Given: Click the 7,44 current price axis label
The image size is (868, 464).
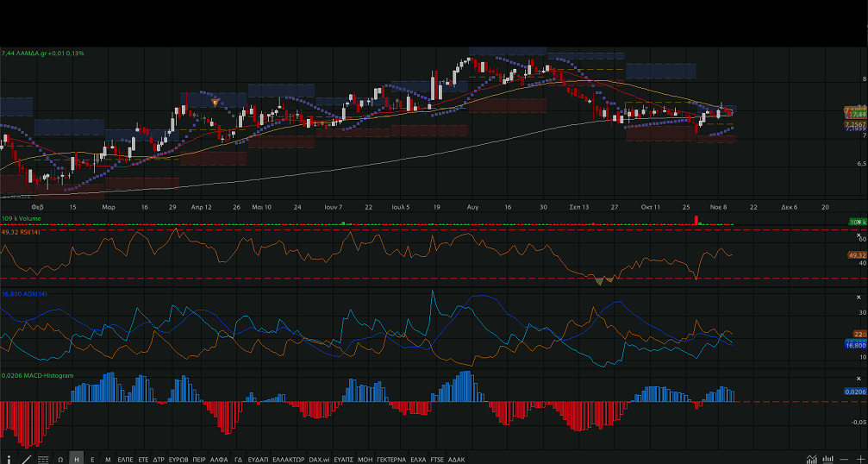Looking at the screenshot, I should coord(856,114).
